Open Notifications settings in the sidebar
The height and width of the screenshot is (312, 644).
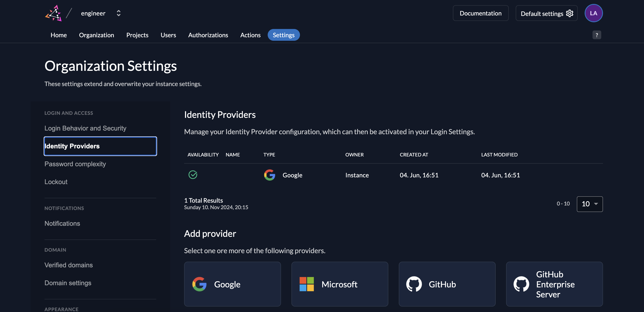(x=62, y=223)
